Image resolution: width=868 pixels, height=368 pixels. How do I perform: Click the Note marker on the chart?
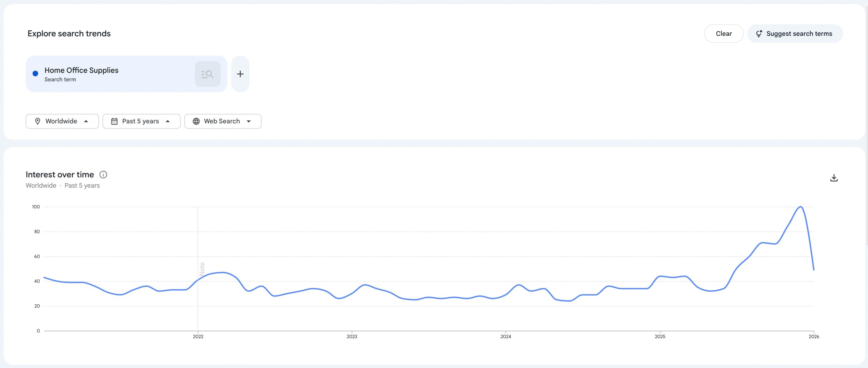tap(202, 269)
